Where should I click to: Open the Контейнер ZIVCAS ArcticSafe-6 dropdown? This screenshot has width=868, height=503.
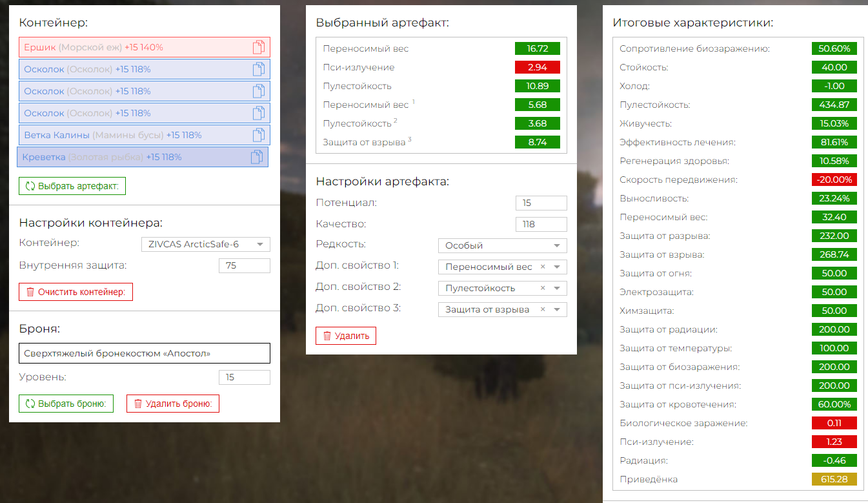pos(206,244)
